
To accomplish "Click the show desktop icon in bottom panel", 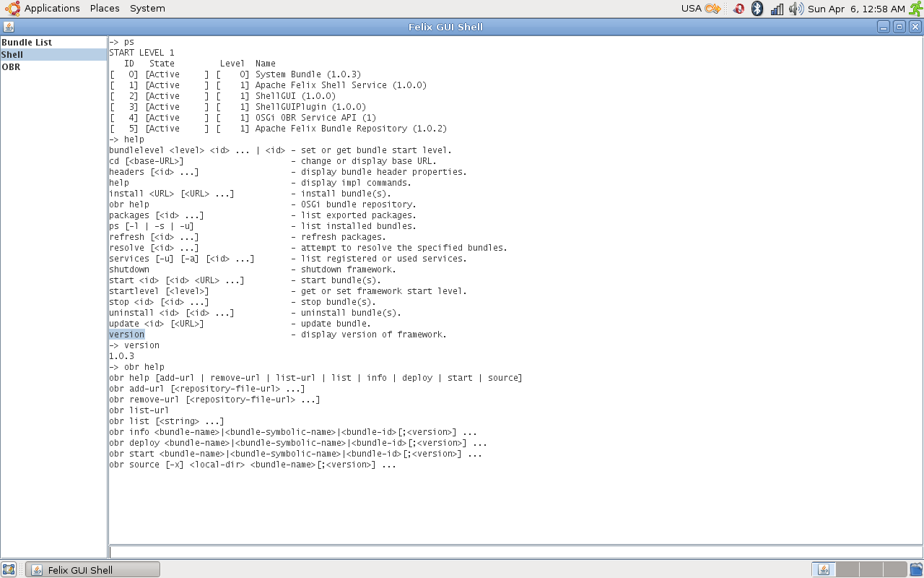I will click(9, 569).
